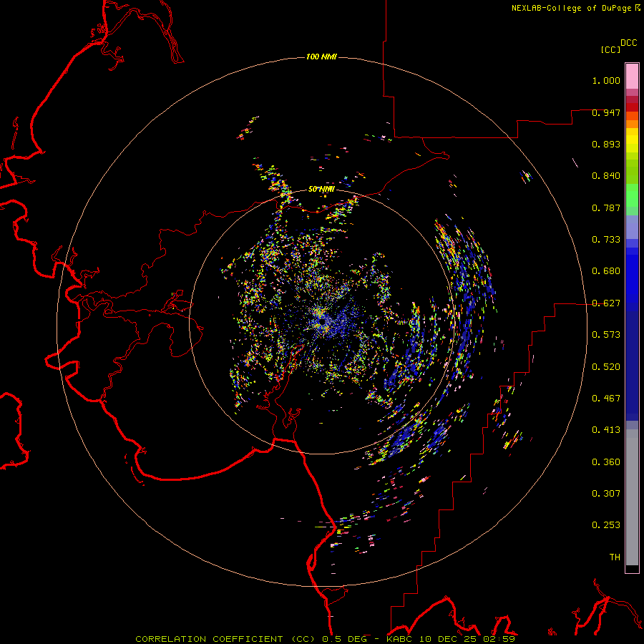Click the 0.840 legend value
The width and height of the screenshot is (644, 644).
pos(606,176)
